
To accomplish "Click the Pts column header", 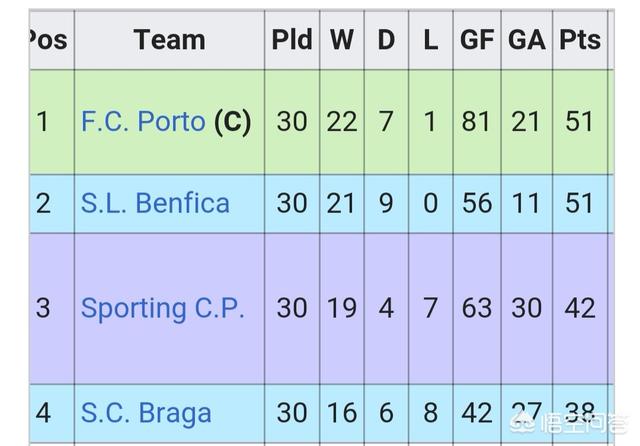I will click(580, 40).
